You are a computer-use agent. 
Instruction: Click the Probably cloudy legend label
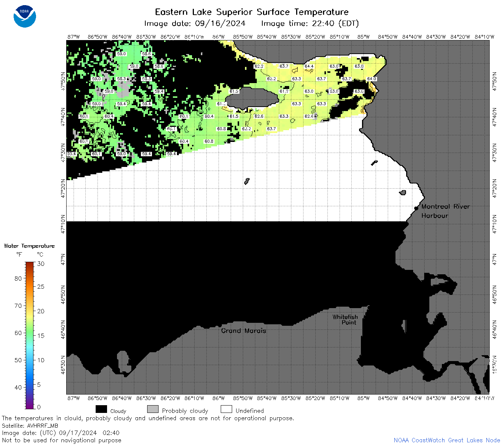(185, 411)
